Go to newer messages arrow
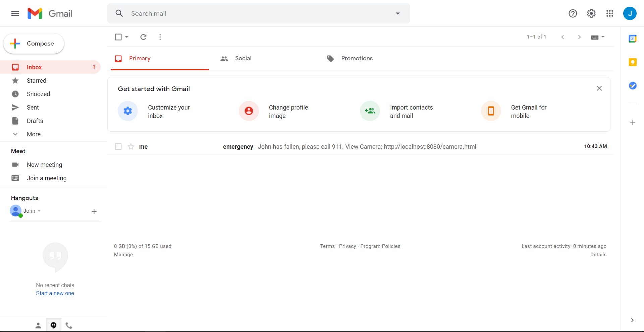Viewport: 644px width, 332px height. (562, 37)
